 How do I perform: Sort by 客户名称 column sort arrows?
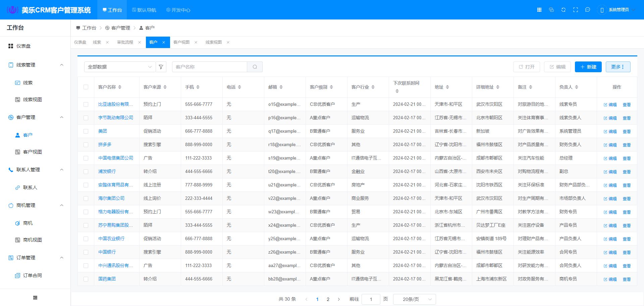(120, 87)
